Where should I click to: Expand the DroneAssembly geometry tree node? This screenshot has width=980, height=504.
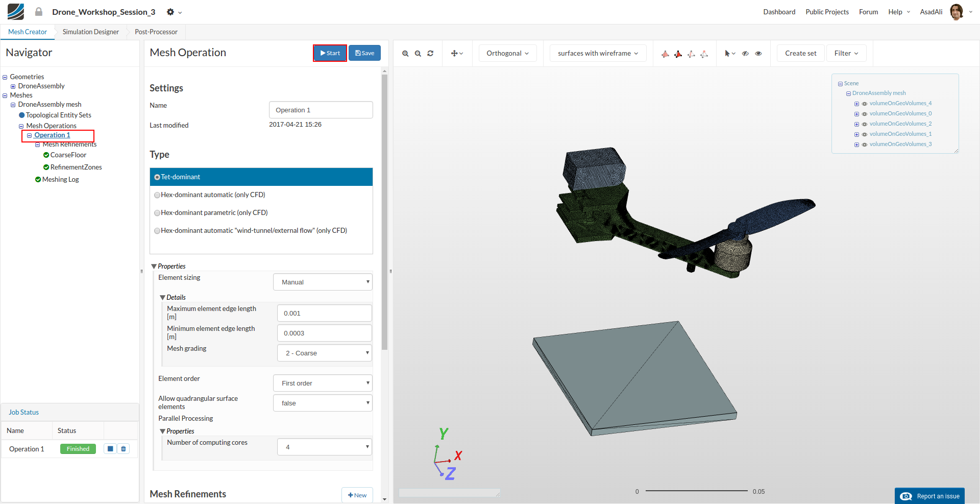point(13,86)
